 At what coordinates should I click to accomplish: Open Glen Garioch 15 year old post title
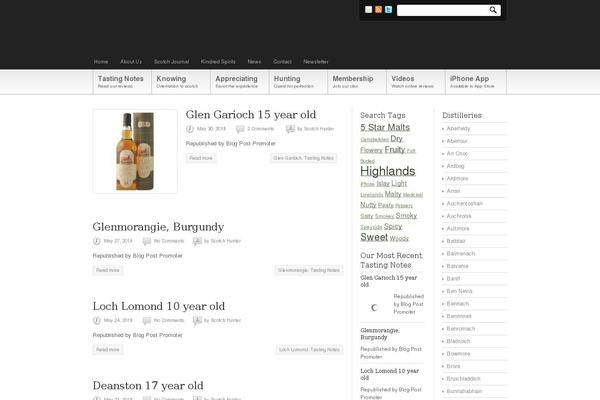pyautogui.click(x=251, y=114)
